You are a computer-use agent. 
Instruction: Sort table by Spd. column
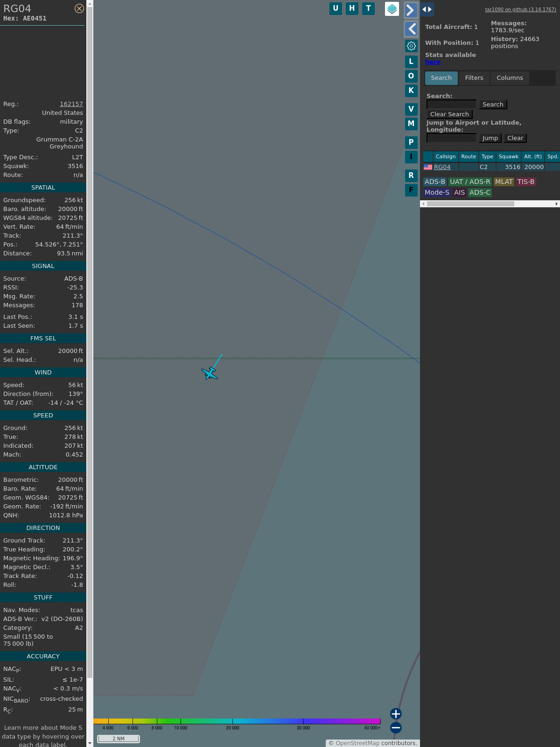click(553, 157)
